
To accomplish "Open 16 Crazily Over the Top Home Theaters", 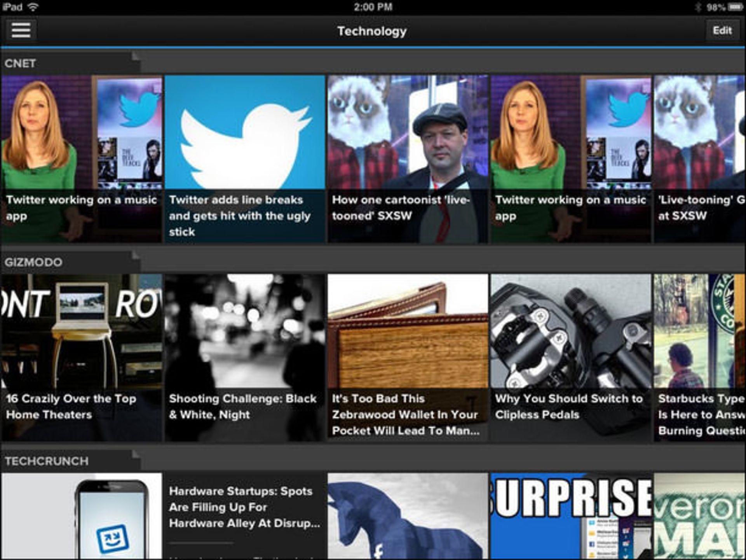I will [82, 357].
